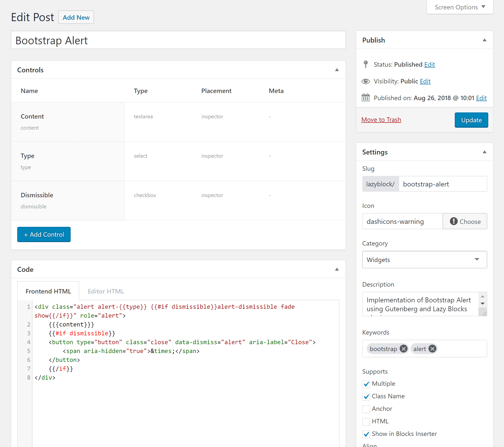
Task: Click the Meta column header
Action: point(276,91)
